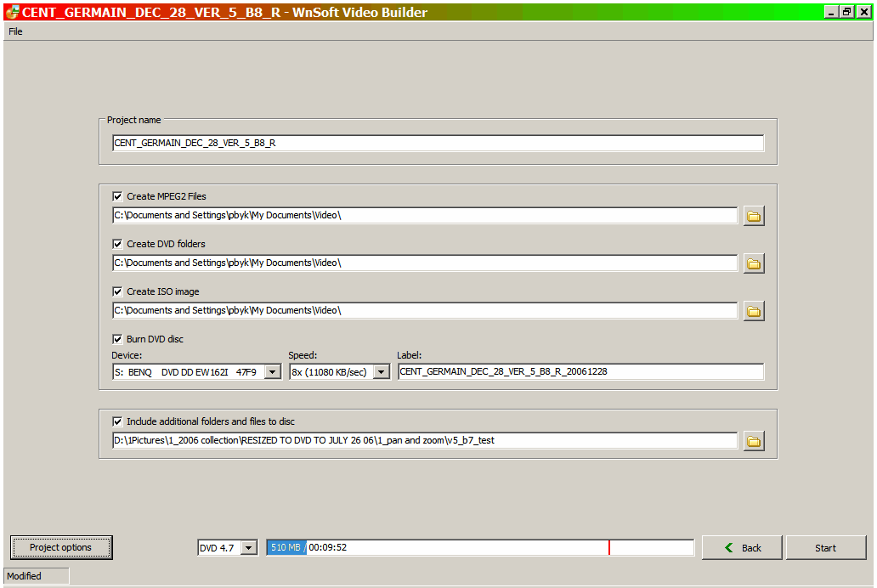The image size is (877, 588).
Task: Open the Device dropdown list
Action: coord(273,372)
